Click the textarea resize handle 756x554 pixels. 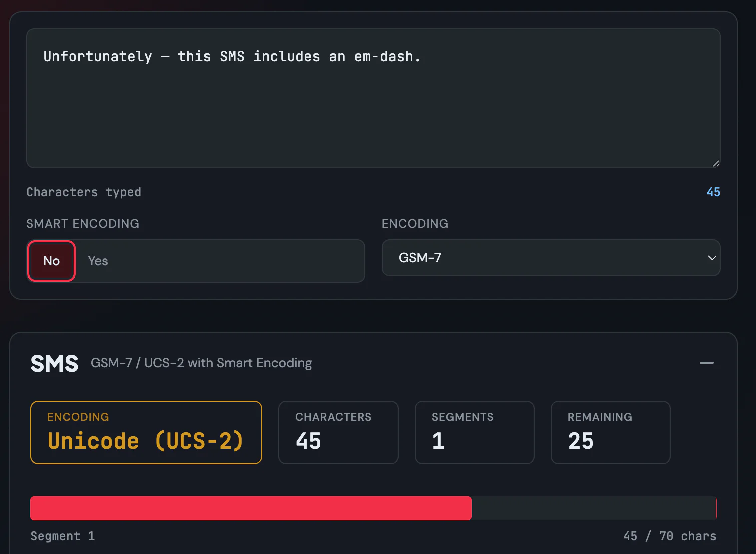pyautogui.click(x=716, y=164)
